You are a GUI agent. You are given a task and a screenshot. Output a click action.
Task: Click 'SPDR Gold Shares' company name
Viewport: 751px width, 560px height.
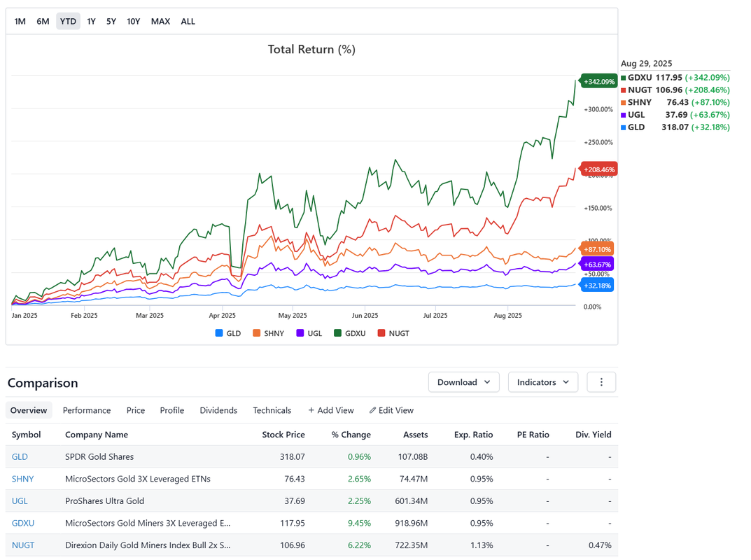(x=99, y=456)
